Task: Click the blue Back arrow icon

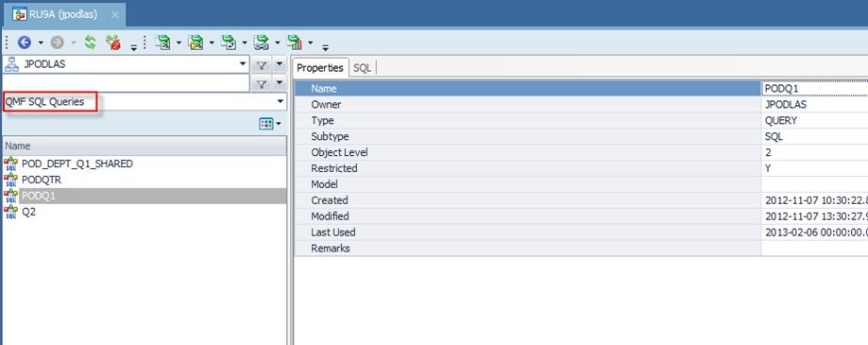Action: click(x=25, y=43)
